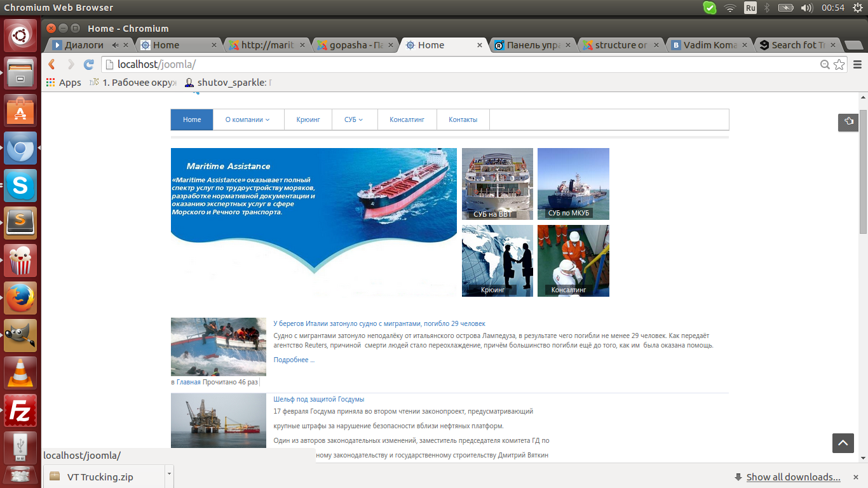
Task: Open the Files manager launcher icon
Action: coord(21,73)
